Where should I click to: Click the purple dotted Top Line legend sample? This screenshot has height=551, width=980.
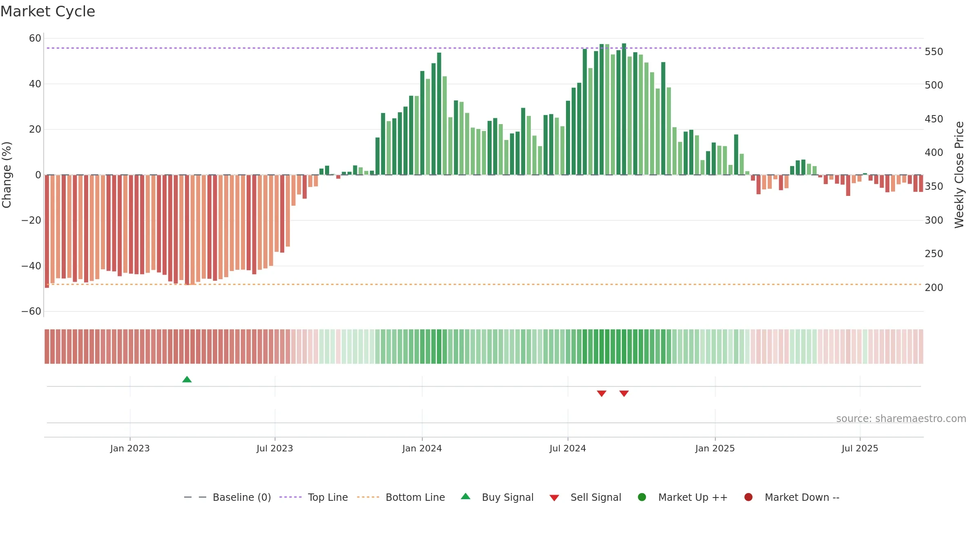pyautogui.click(x=290, y=497)
